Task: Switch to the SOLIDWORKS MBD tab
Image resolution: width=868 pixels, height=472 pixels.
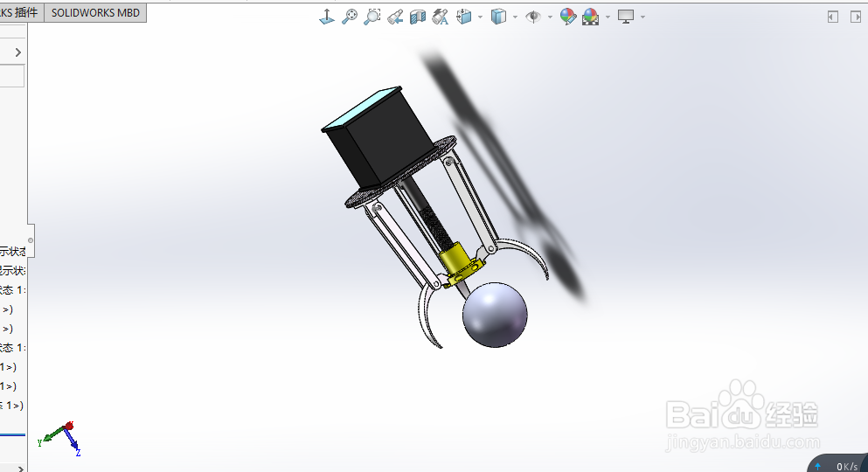Action: point(95,13)
